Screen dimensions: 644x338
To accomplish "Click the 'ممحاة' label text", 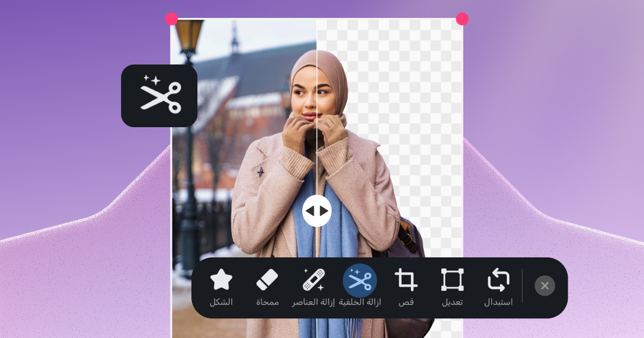I will pos(267,302).
